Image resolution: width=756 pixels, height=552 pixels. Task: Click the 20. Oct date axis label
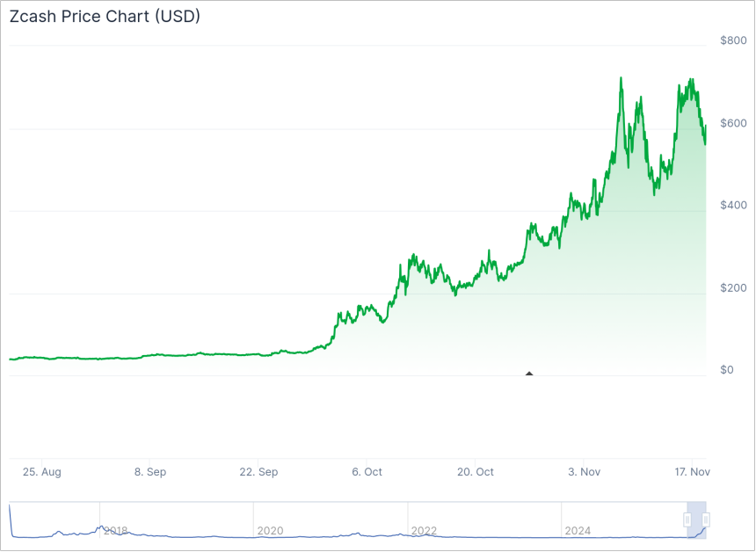point(476,472)
